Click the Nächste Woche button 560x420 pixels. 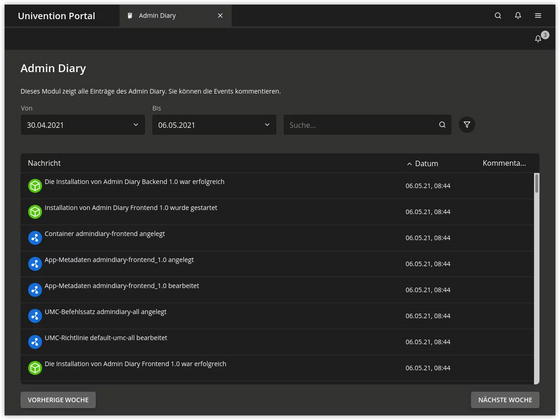pyautogui.click(x=505, y=400)
